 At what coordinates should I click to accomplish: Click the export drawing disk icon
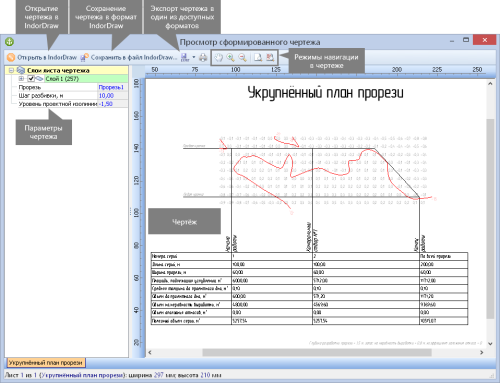pyautogui.click(x=185, y=57)
